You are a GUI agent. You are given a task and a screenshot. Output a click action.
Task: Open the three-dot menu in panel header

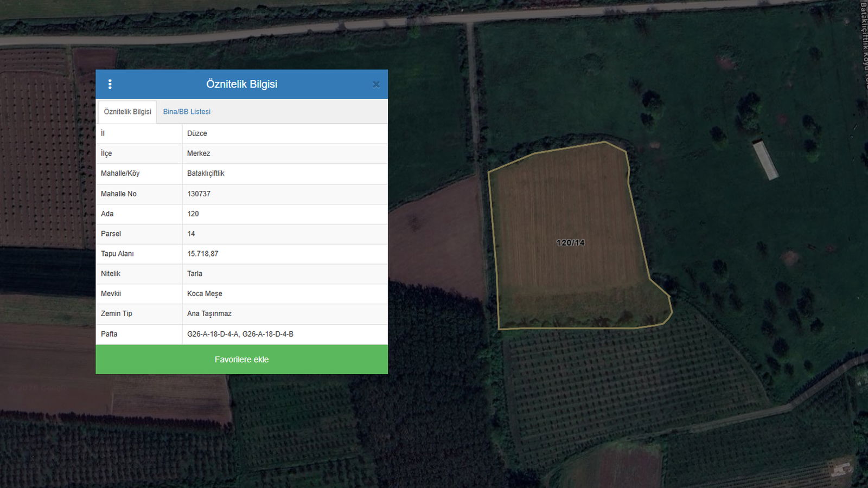click(110, 84)
